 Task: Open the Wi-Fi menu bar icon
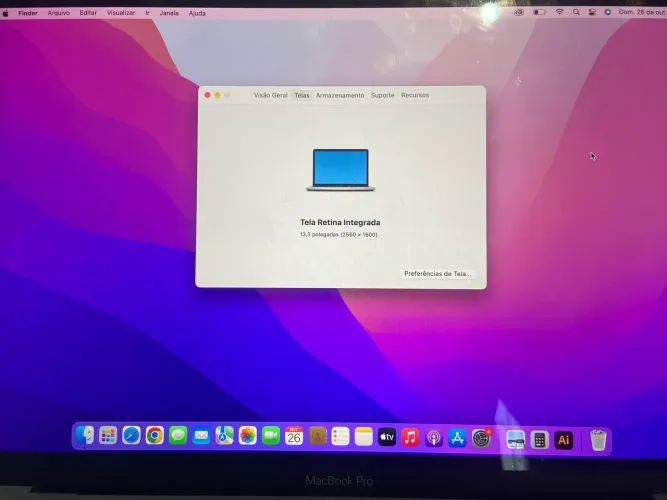coord(559,12)
